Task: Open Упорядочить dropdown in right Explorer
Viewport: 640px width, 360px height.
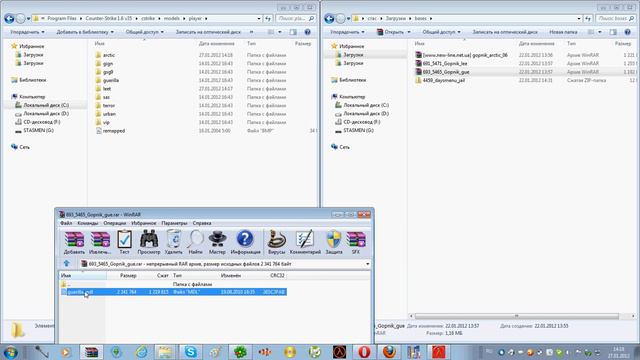Action: click(x=347, y=32)
